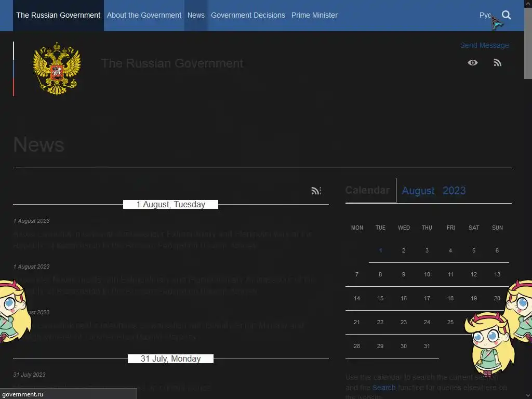Choose calendar day 30
This screenshot has height=399, width=532.
coord(403,347)
